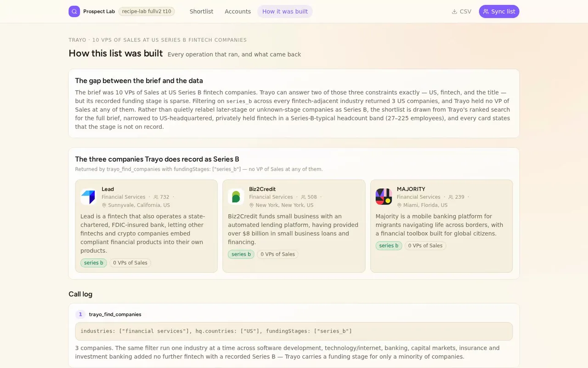Click the headcount icon beside 732
This screenshot has width=588, height=368.
(156, 197)
